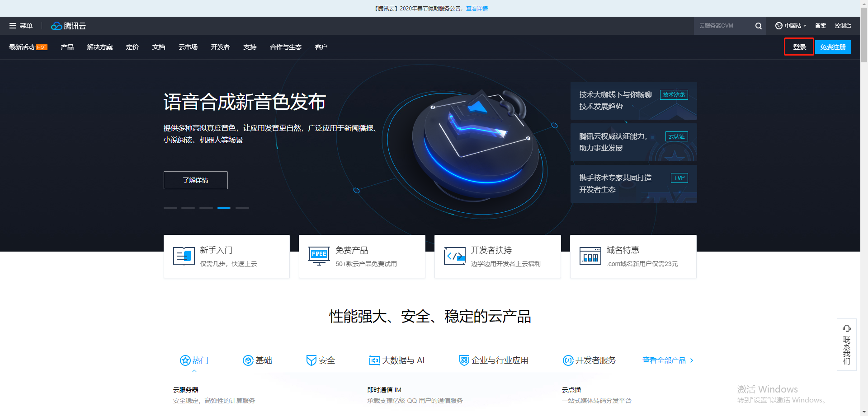This screenshot has height=416, width=868.
Task: Open the 定价 navigation item
Action: point(132,47)
